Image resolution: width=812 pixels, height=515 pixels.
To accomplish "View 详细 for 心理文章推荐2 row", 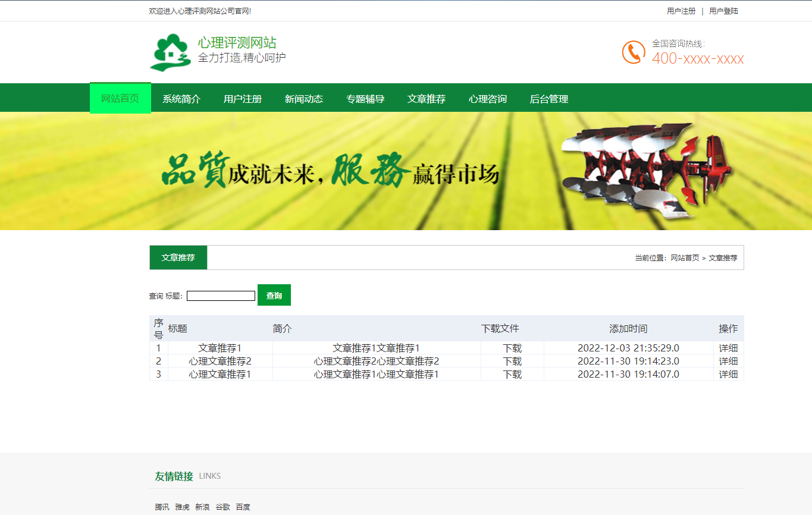I will [728, 361].
